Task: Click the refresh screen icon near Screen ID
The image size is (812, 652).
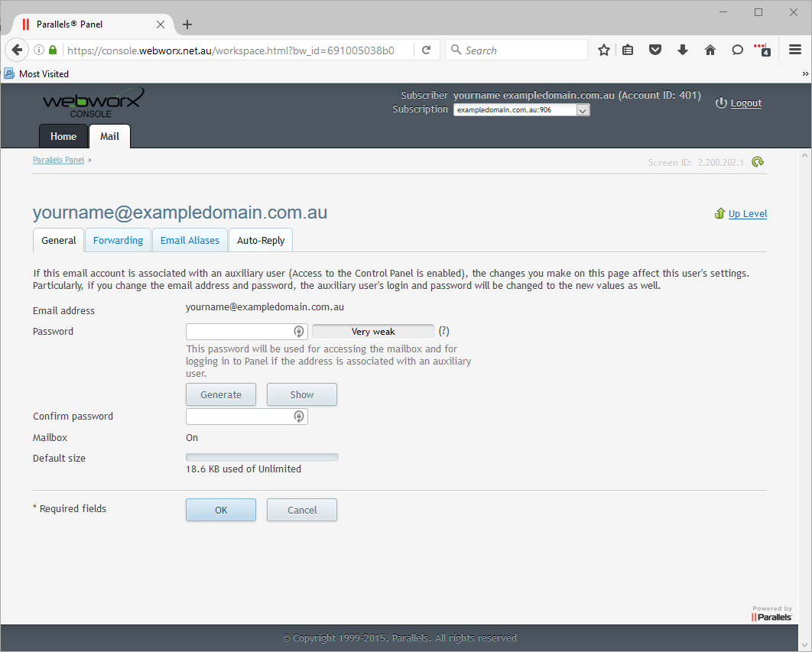Action: [x=758, y=162]
